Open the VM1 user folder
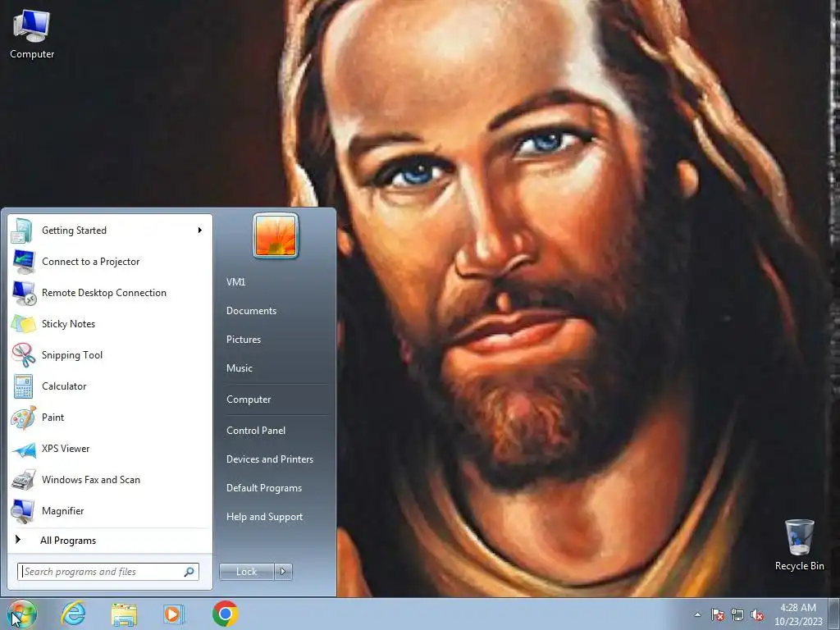This screenshot has height=630, width=840. pyautogui.click(x=235, y=282)
